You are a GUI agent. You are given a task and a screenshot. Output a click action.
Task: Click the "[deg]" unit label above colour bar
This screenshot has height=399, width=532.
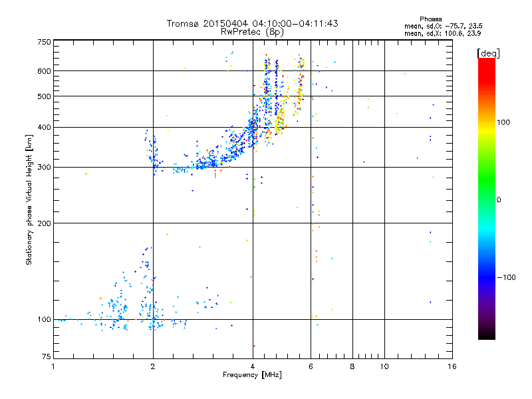coord(488,53)
